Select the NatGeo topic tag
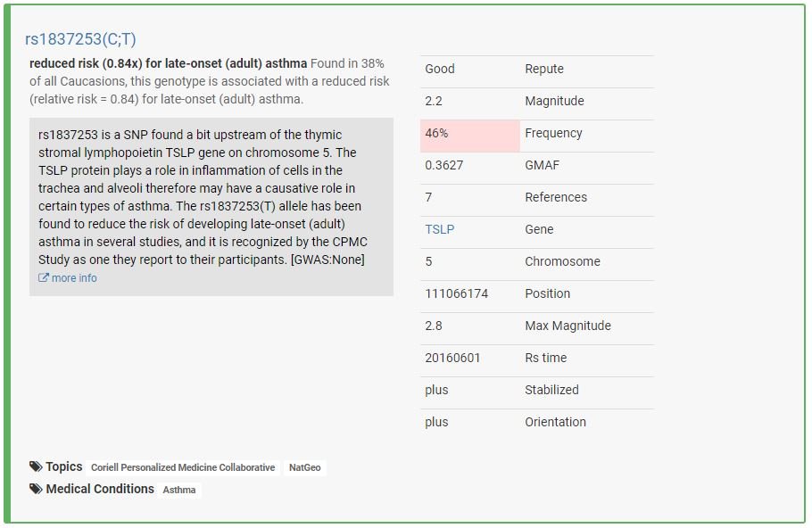812x528 pixels. tap(305, 467)
